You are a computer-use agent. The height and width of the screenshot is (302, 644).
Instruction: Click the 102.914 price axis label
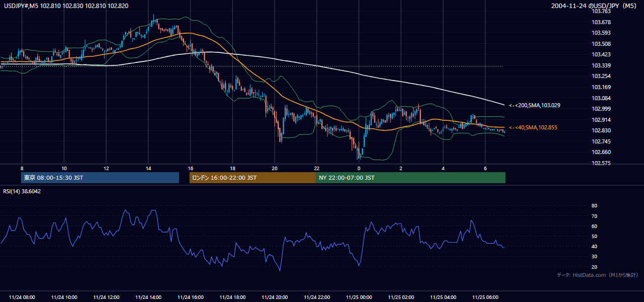(601, 120)
